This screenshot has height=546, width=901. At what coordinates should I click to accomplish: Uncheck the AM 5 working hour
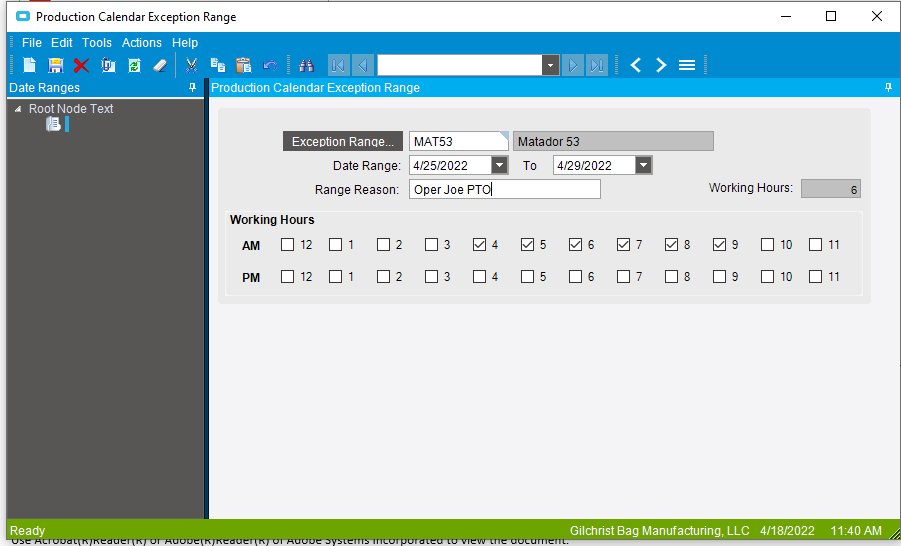tap(527, 245)
